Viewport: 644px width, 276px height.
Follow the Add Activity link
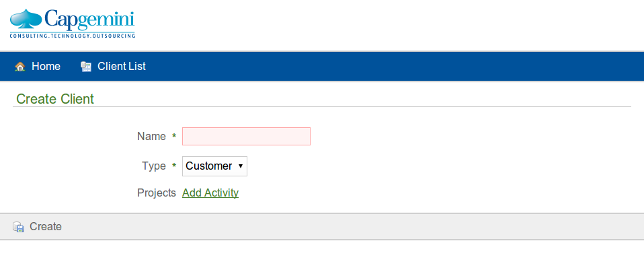tap(210, 193)
